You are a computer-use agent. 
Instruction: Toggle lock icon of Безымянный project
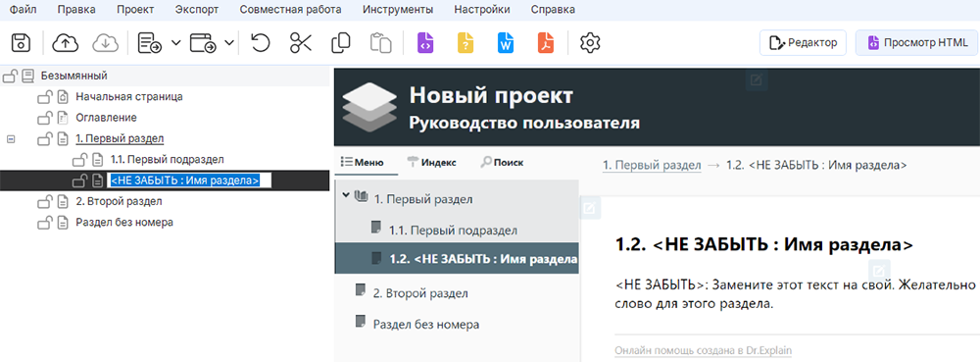coord(10,77)
